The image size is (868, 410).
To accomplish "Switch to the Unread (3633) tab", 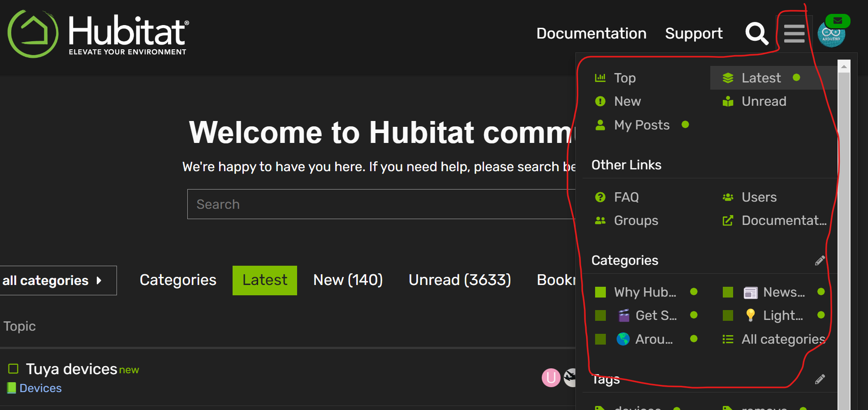I will tap(460, 280).
